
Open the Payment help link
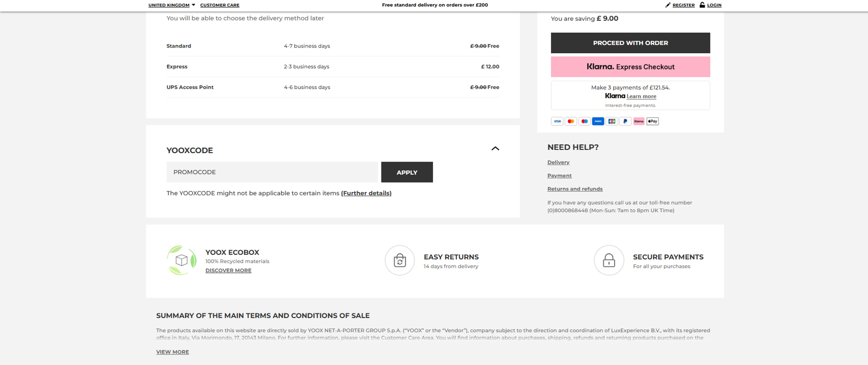tap(559, 176)
